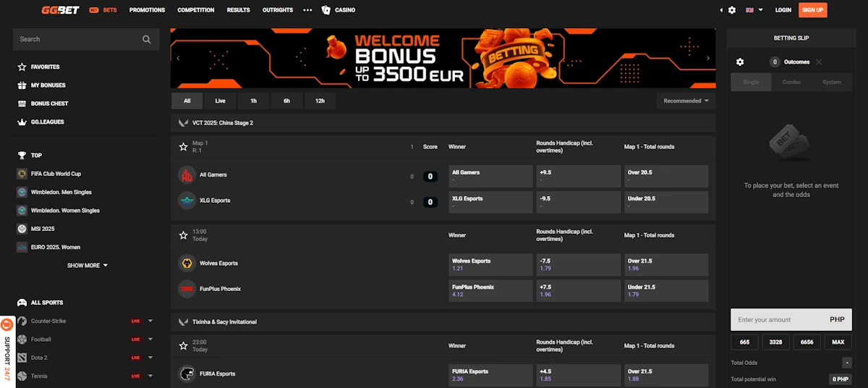This screenshot has width=868, height=388.
Task: Open the Results page
Action: pyautogui.click(x=238, y=10)
